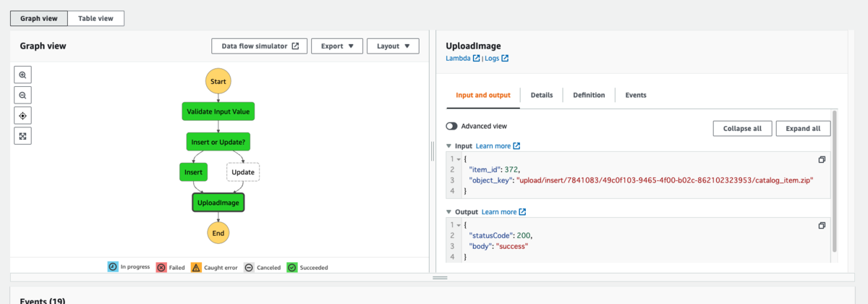Viewport: 868px width, 304px height.
Task: Click the fit-to-screen graph icon
Action: (x=22, y=135)
